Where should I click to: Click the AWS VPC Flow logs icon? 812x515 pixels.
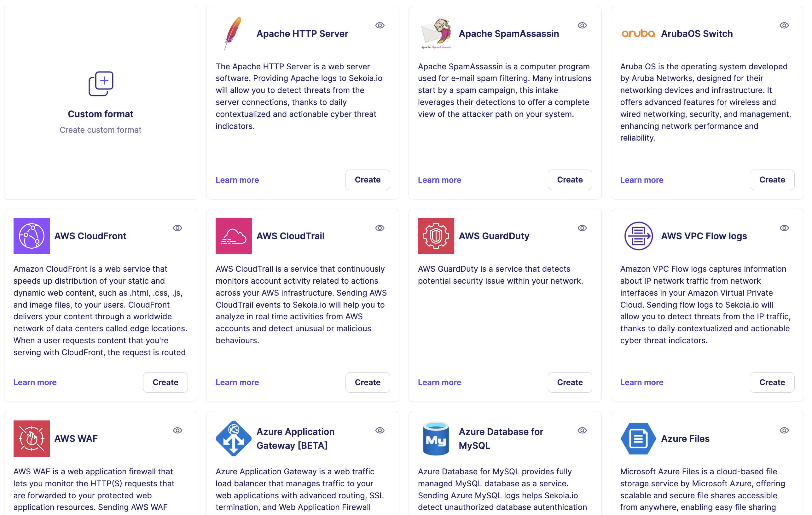point(638,236)
